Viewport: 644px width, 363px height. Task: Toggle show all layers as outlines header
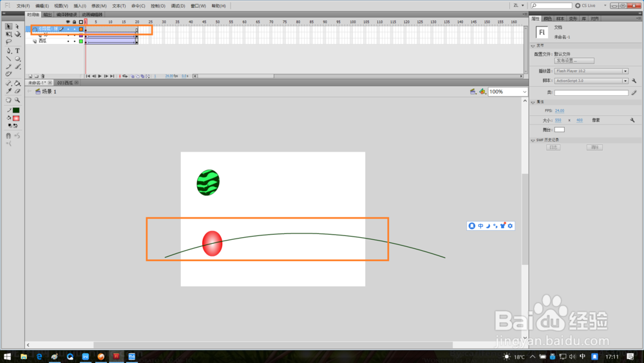pos(81,22)
